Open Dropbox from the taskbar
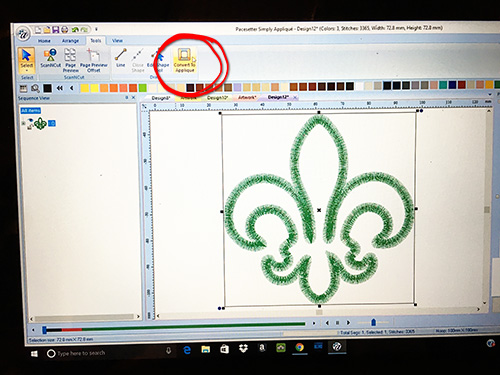 243,348
